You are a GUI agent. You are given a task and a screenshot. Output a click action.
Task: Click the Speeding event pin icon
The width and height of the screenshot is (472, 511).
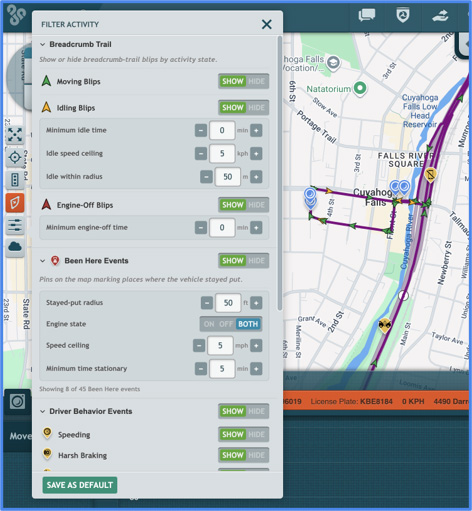(x=47, y=433)
